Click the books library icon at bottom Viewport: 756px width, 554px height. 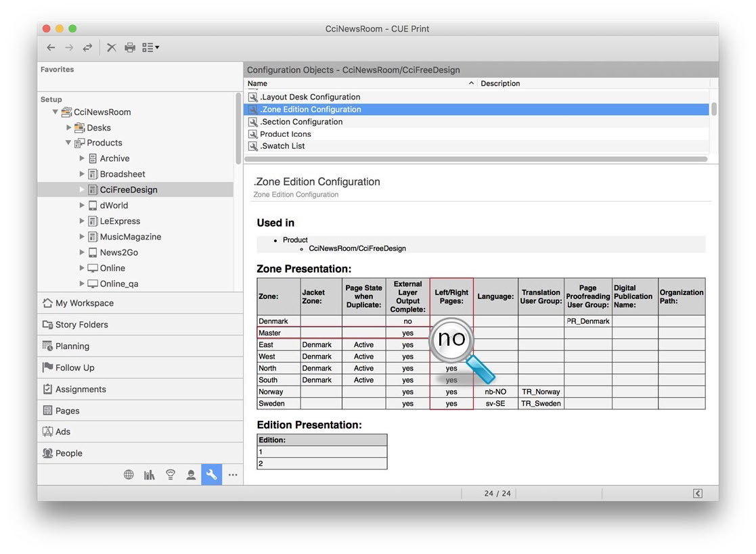coord(150,475)
